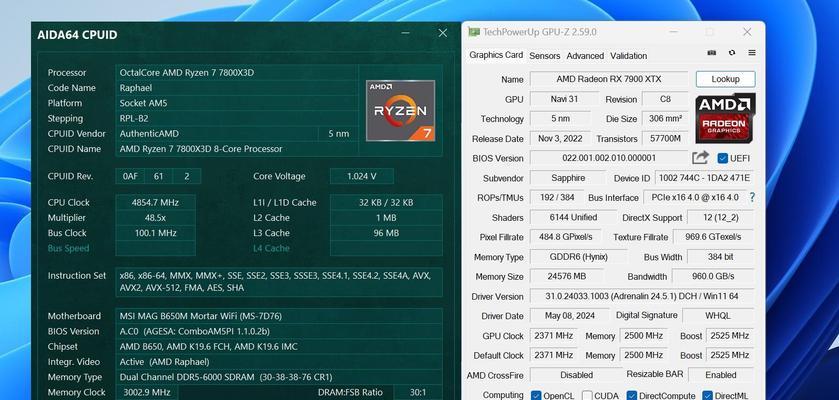Close the GPU-Z window

click(747, 32)
